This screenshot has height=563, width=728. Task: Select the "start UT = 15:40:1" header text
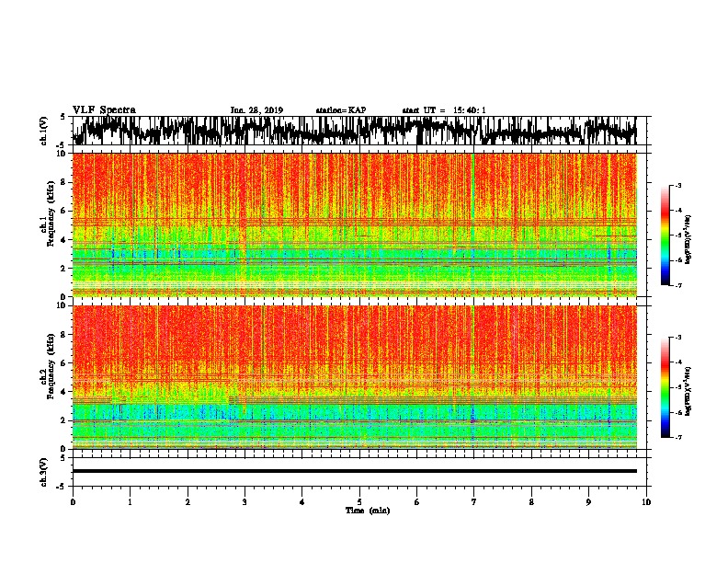click(444, 110)
